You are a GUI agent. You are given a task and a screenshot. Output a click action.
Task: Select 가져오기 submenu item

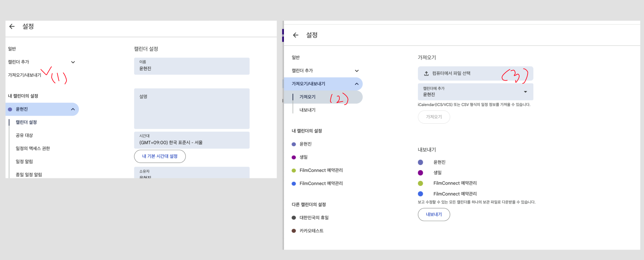[x=307, y=97]
